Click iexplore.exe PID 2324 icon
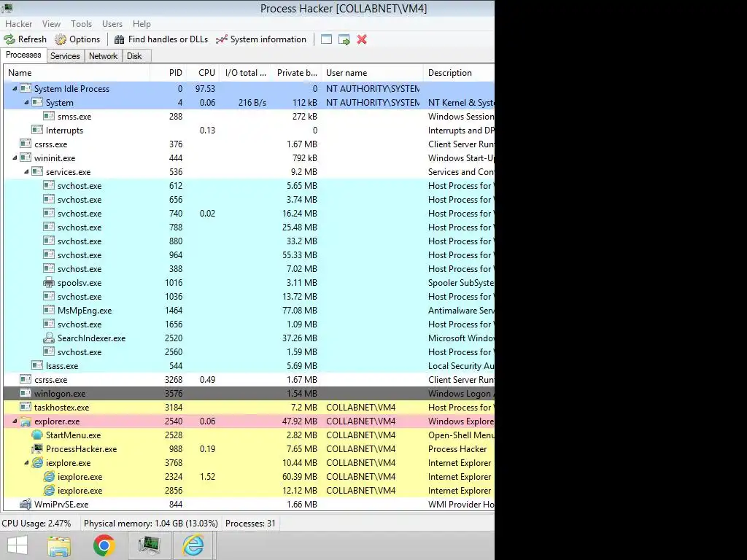This screenshot has width=747, height=560. point(49,476)
